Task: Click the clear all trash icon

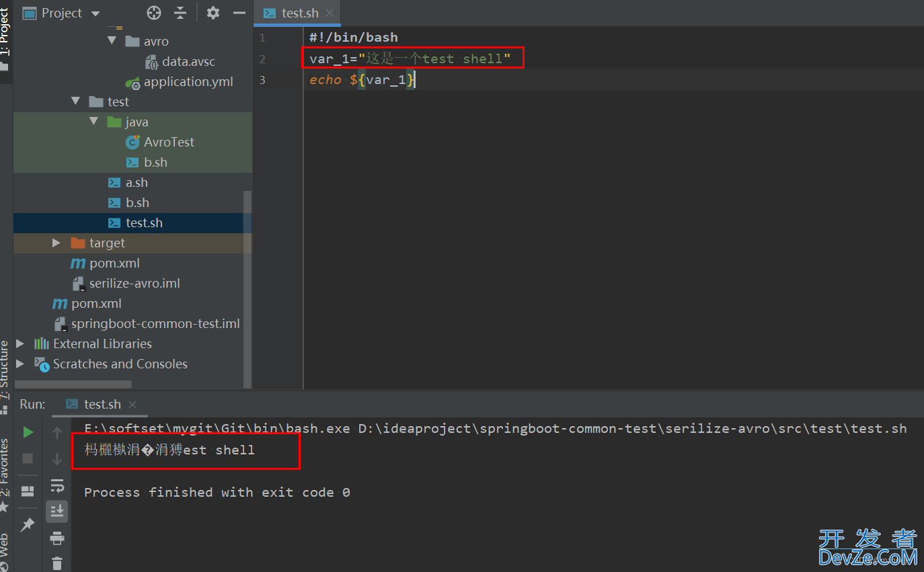Action: [x=57, y=563]
